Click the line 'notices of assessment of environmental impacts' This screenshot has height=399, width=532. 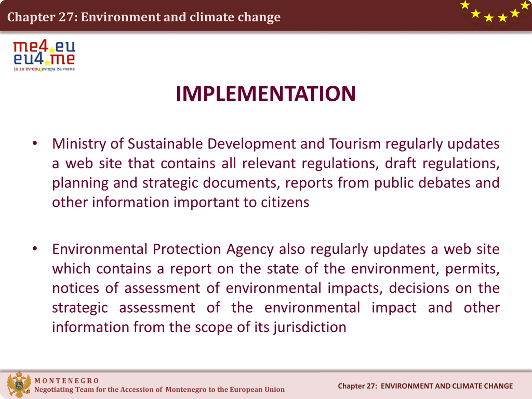(x=276, y=288)
